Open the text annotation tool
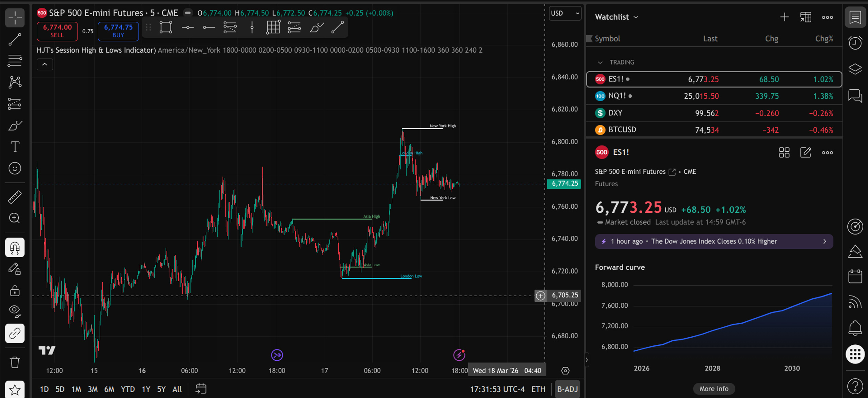 tap(15, 147)
